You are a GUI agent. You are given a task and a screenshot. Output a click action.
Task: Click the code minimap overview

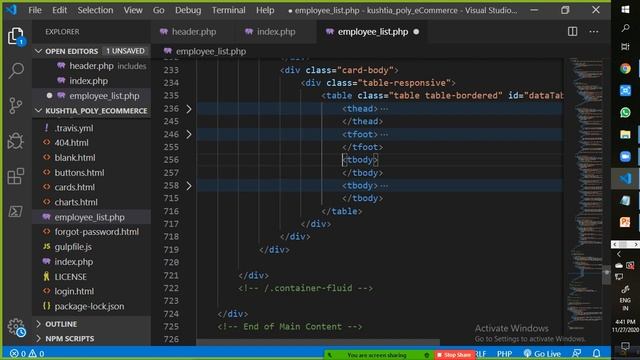coord(584,196)
